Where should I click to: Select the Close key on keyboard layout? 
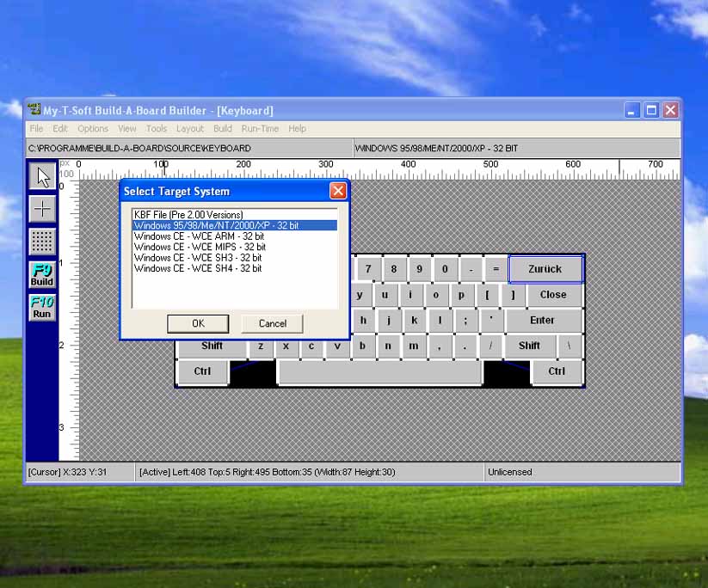point(553,295)
